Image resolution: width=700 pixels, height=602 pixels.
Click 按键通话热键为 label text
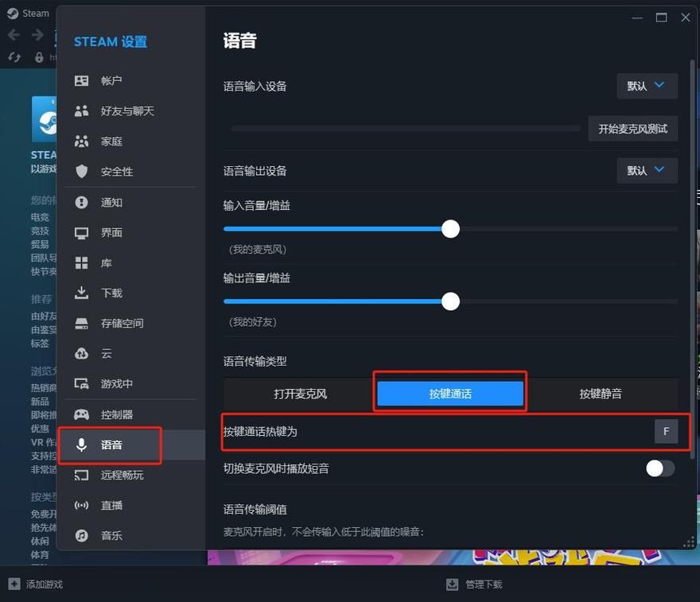tap(260, 432)
